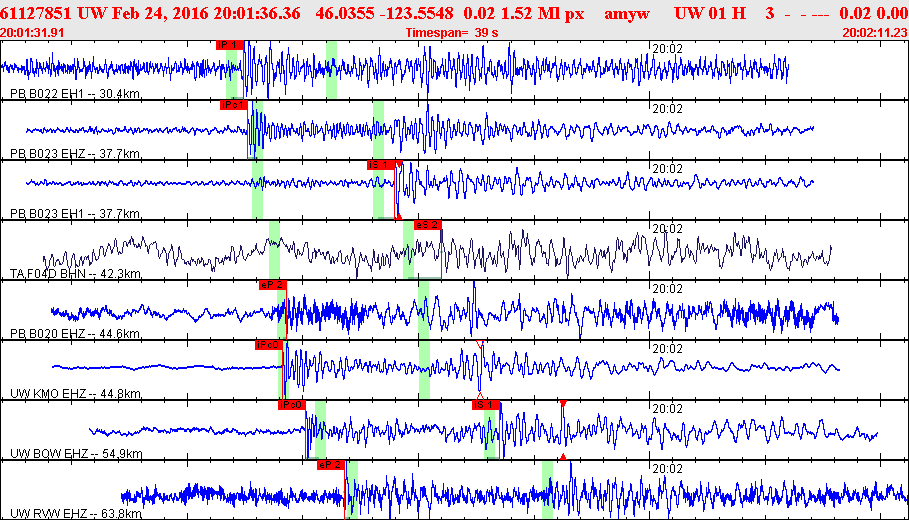
Task: Click the red triangle below B023 EH1 S pick
Action: 399,217
